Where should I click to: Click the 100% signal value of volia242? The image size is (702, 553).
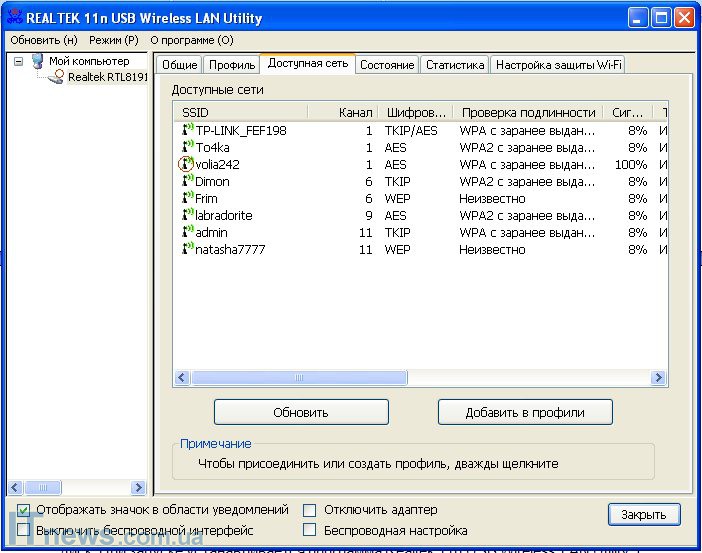(x=631, y=164)
